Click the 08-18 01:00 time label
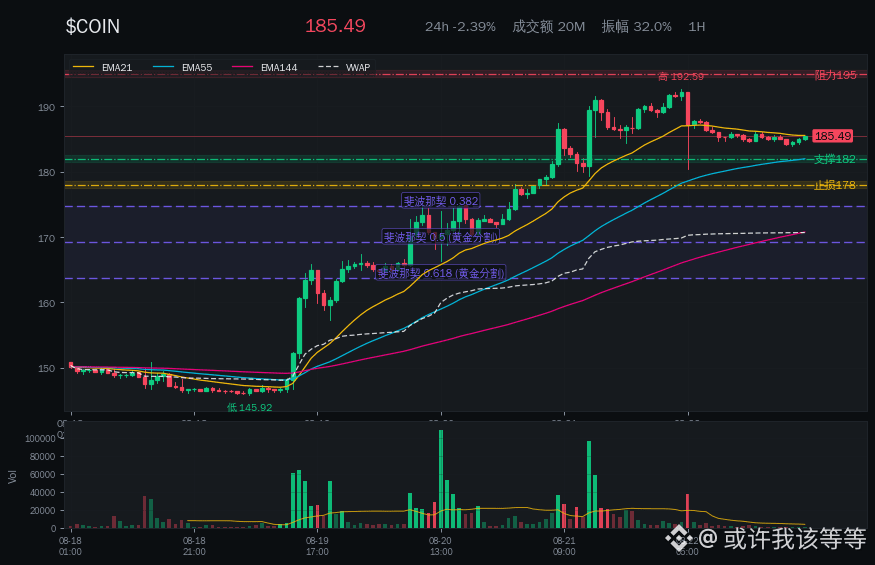This screenshot has width=875, height=565. 70,546
